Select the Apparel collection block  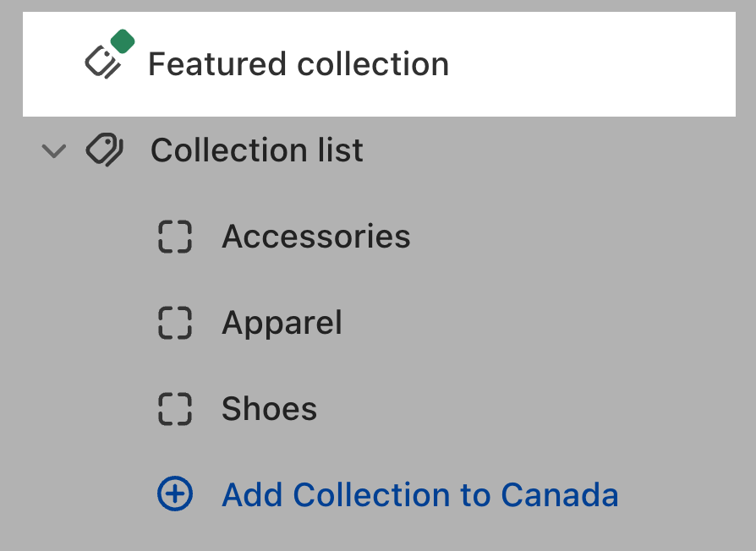coord(282,323)
